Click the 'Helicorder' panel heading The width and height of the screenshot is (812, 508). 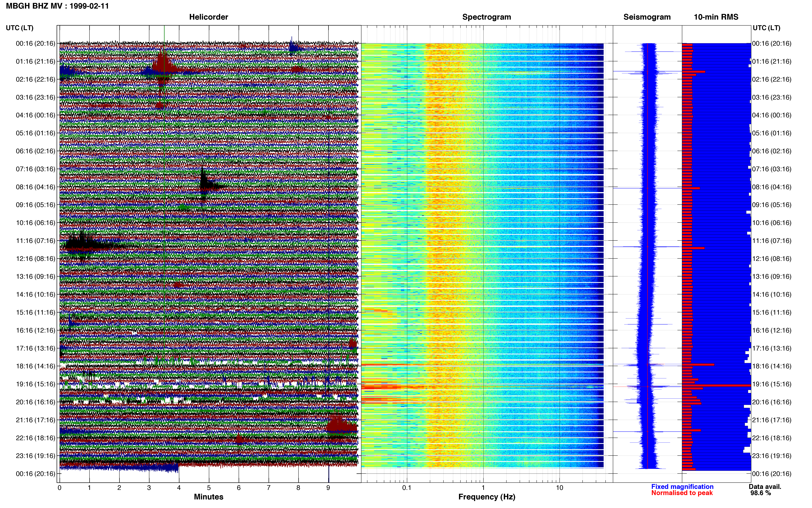click(x=209, y=17)
